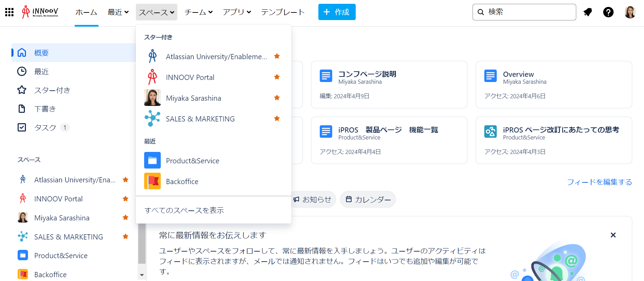Open the user profile avatar in the header
Viewport: 644px width, 281px height.
coord(630,12)
